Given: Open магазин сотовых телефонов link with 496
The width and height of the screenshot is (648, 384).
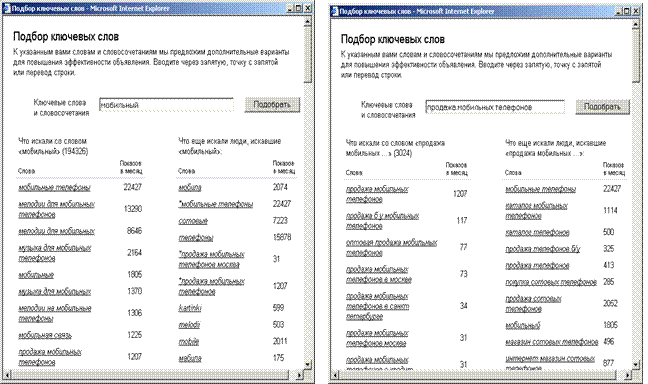Looking at the screenshot, I should [552, 342].
